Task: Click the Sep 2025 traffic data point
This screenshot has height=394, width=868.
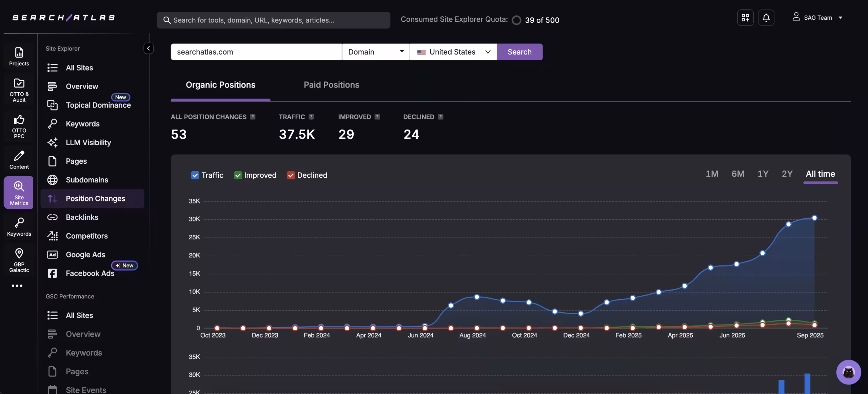Action: tap(814, 218)
